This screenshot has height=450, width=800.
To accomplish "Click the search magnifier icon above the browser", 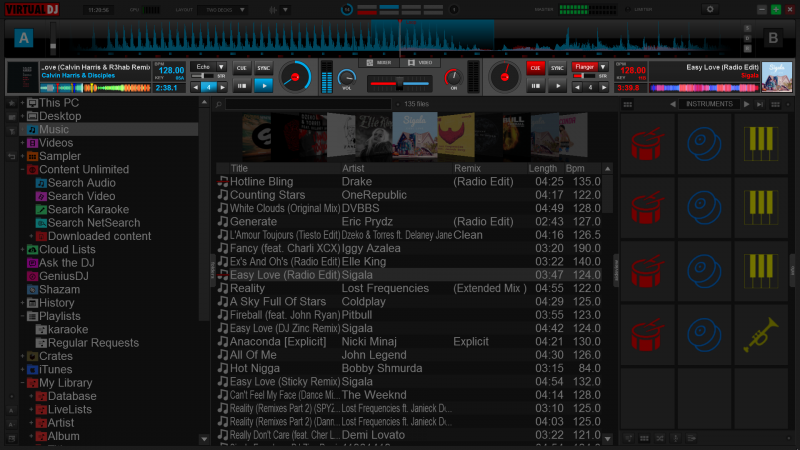I will click(x=219, y=104).
